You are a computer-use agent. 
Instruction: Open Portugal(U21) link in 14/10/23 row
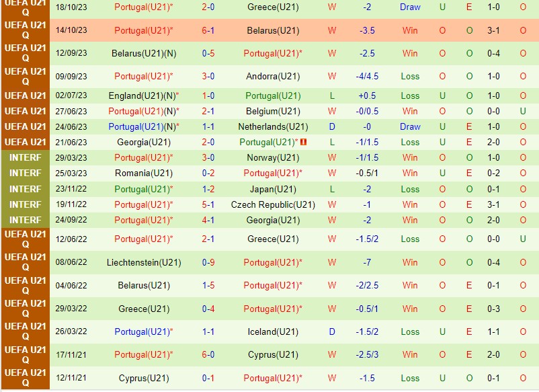[142, 30]
